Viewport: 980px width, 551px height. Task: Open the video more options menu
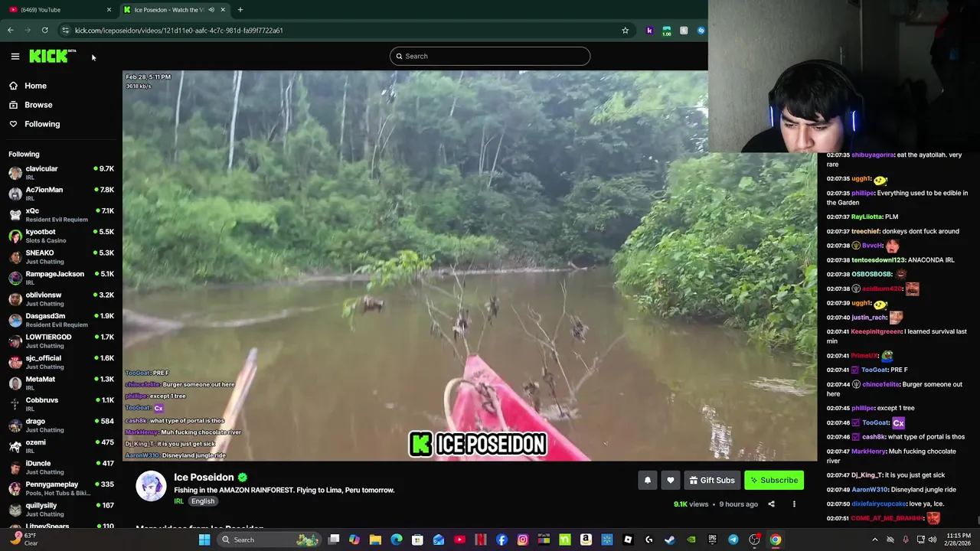tap(794, 504)
